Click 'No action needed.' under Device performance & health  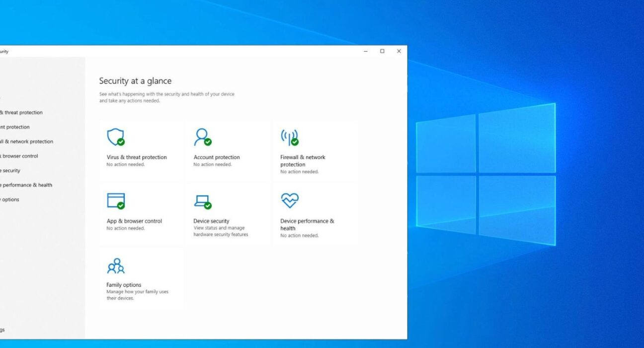299,236
